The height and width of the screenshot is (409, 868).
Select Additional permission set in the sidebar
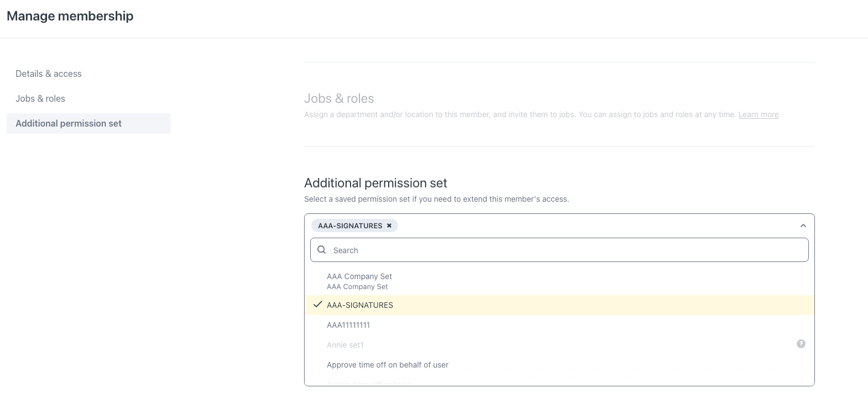point(69,123)
